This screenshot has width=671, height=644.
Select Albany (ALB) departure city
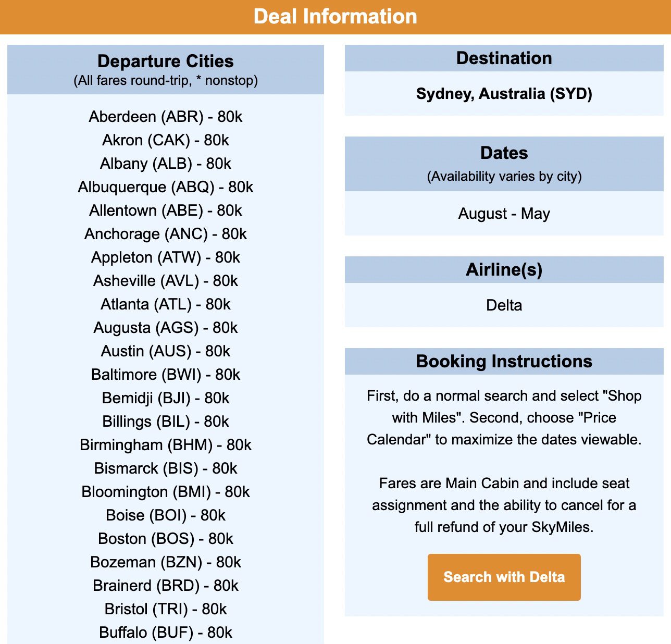point(166,164)
